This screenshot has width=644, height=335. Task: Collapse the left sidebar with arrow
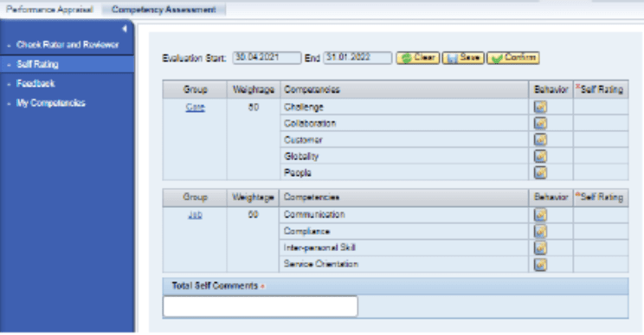(x=125, y=29)
